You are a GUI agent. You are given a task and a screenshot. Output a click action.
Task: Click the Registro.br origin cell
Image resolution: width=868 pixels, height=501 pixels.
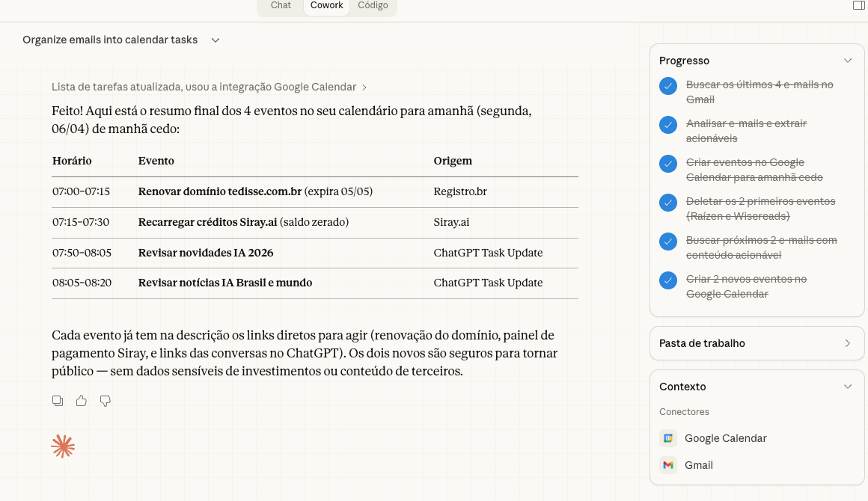pyautogui.click(x=460, y=191)
